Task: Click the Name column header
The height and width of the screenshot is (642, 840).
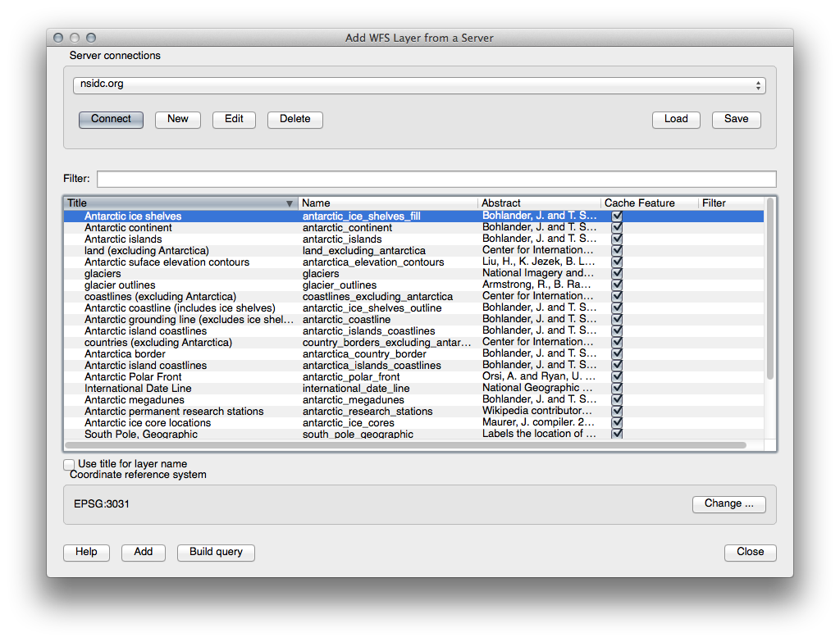Action: coord(387,203)
